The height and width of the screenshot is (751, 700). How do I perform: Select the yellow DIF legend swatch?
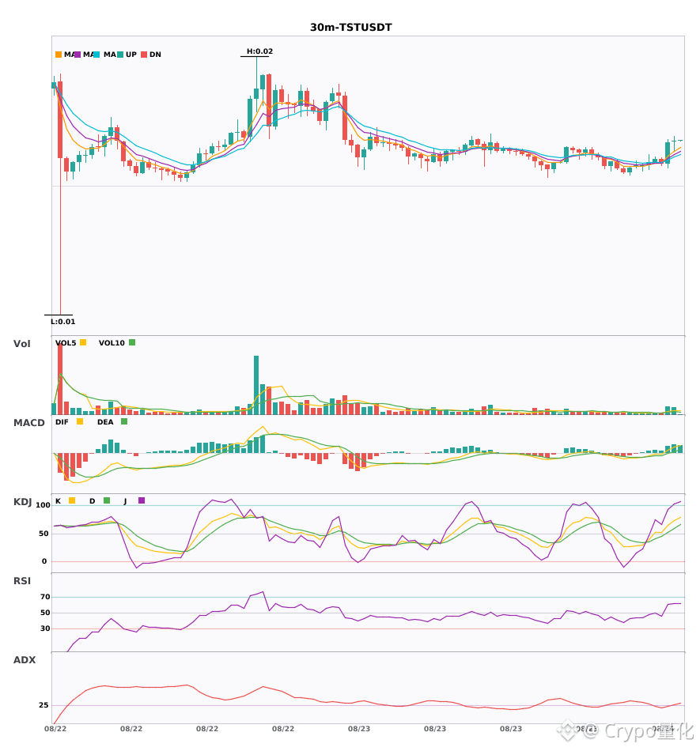click(x=80, y=421)
